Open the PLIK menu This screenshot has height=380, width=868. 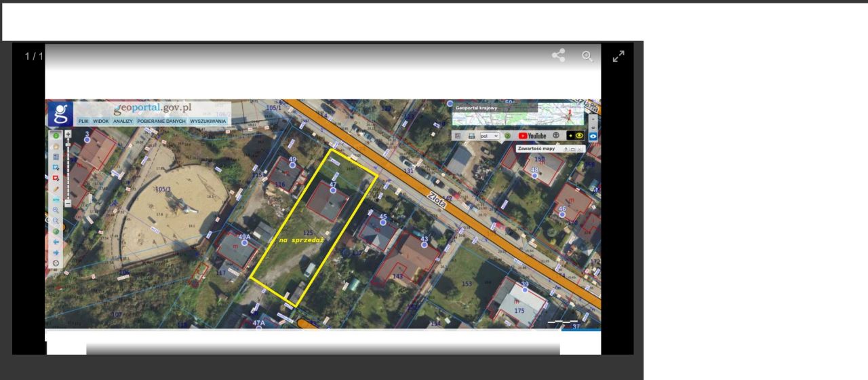[x=83, y=121]
